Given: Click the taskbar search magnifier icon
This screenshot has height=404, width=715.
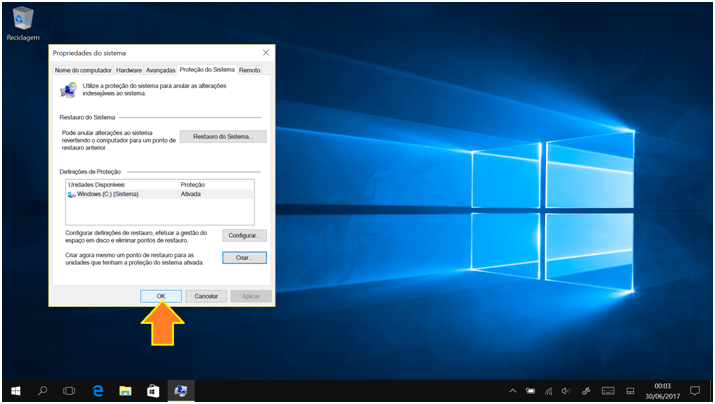Looking at the screenshot, I should [43, 390].
